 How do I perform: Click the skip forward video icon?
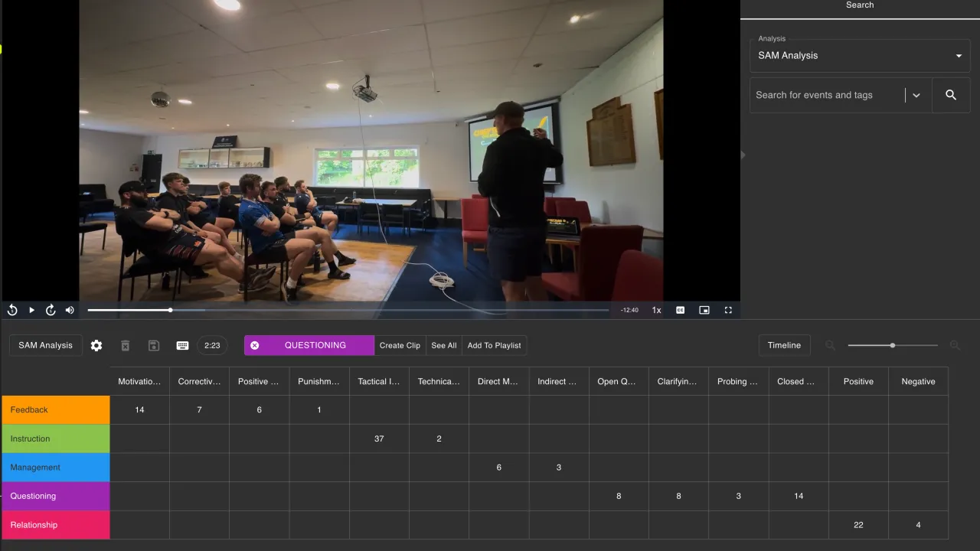51,310
